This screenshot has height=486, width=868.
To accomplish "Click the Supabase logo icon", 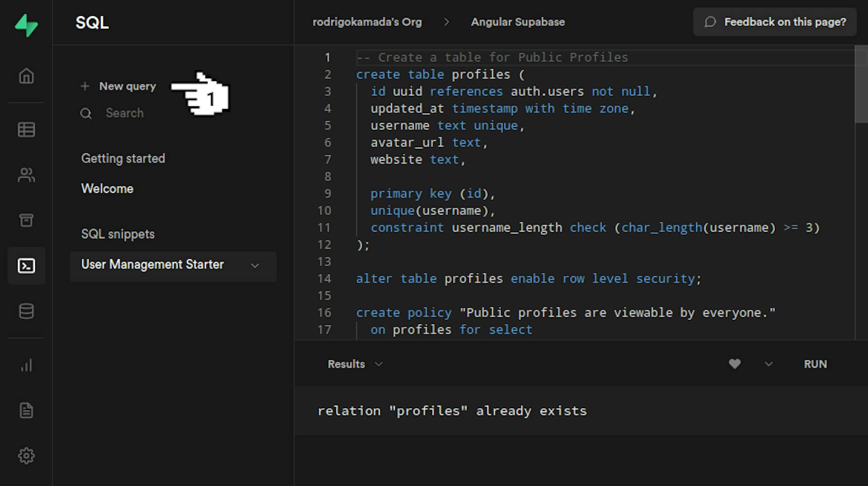I will tap(26, 25).
